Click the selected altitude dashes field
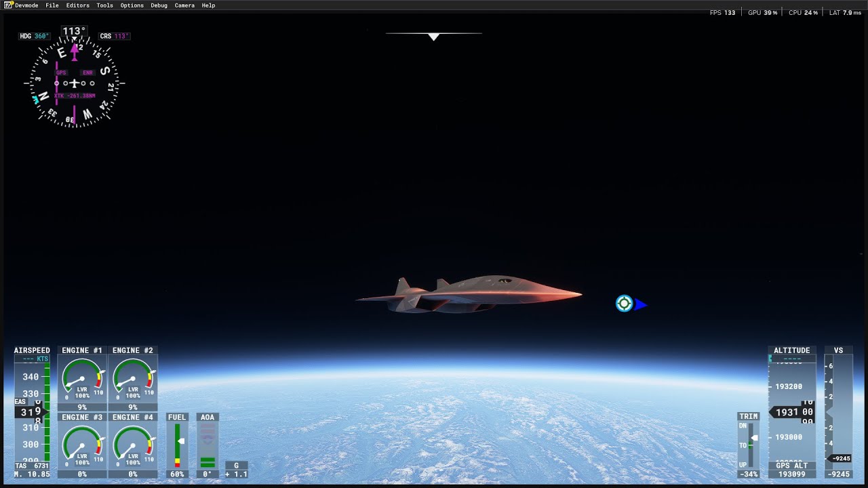Image resolution: width=868 pixels, height=488 pixels. (x=792, y=359)
